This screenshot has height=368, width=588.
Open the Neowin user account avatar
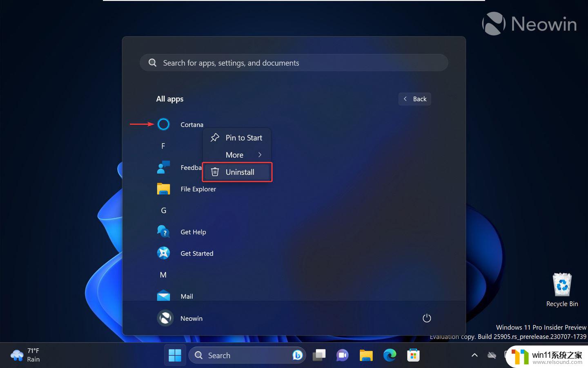pyautogui.click(x=165, y=318)
